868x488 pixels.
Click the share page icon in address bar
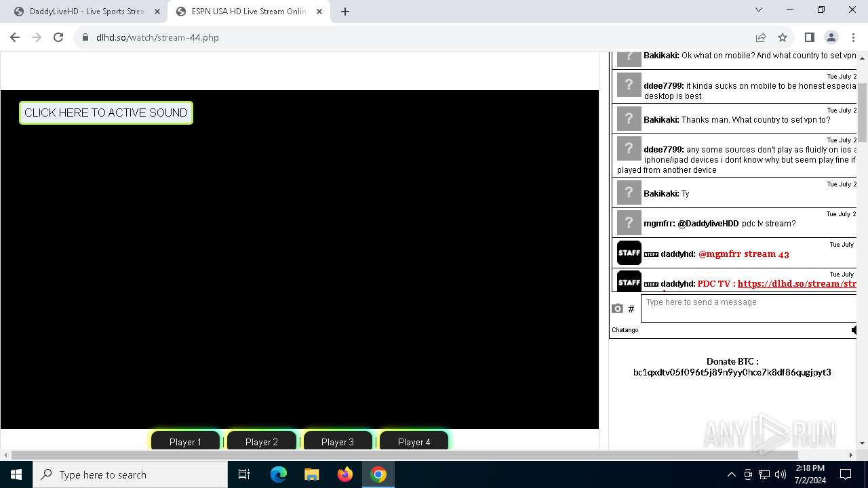click(761, 37)
